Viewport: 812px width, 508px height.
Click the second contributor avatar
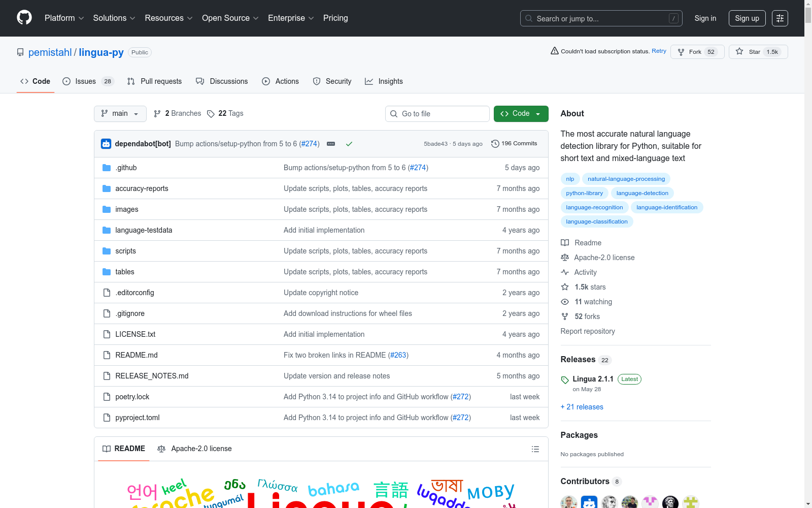tap(589, 503)
